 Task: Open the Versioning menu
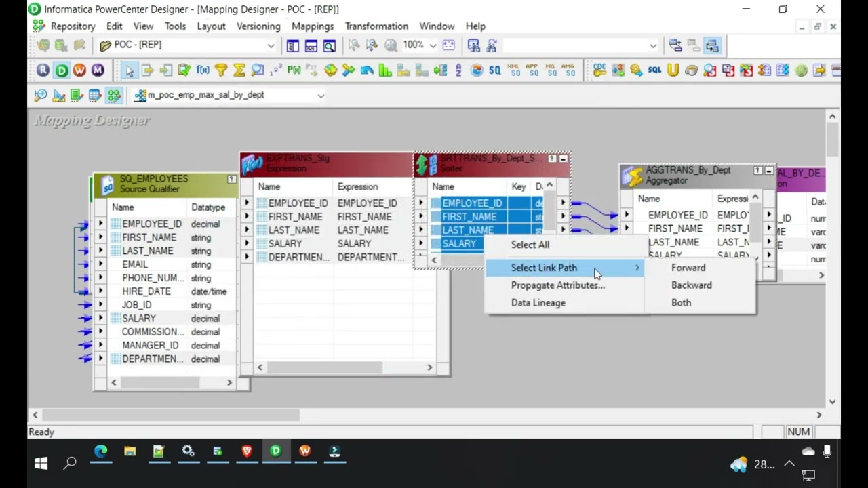[258, 26]
